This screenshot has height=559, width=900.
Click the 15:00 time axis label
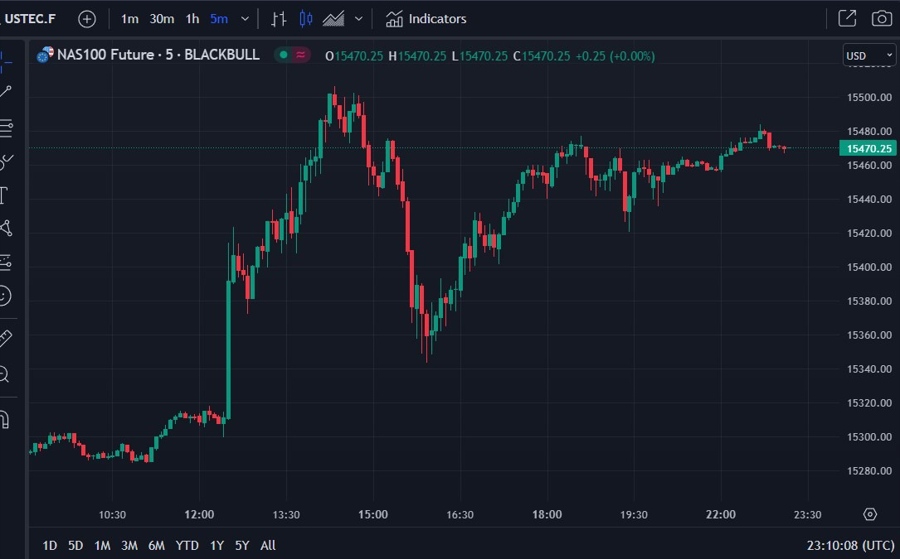tap(373, 515)
